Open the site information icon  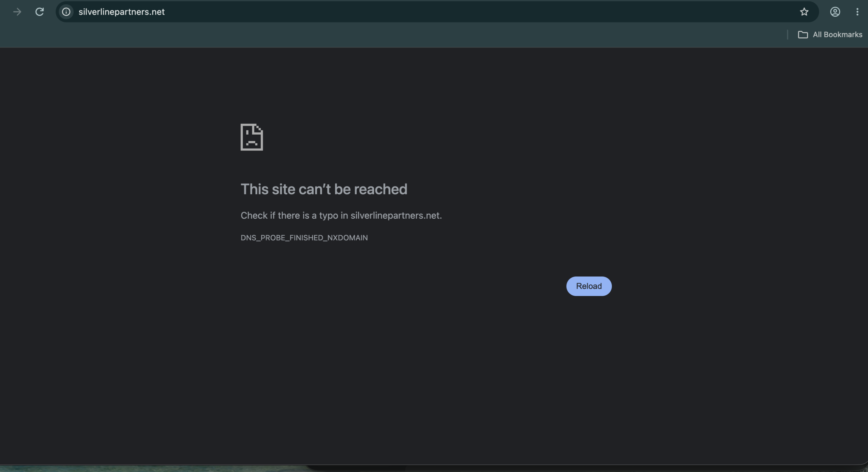pyautogui.click(x=66, y=12)
